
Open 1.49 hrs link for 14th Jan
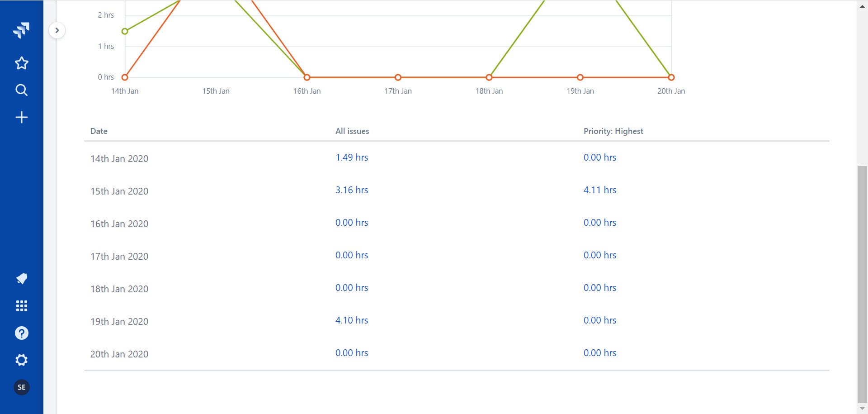point(352,157)
